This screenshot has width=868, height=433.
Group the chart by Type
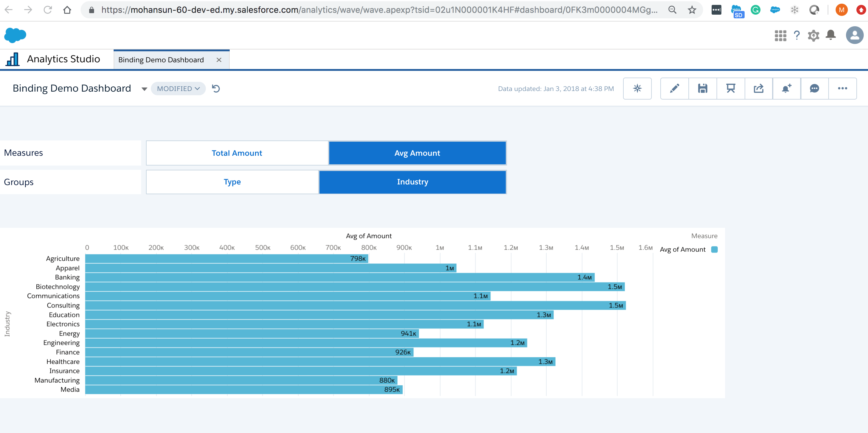point(232,182)
